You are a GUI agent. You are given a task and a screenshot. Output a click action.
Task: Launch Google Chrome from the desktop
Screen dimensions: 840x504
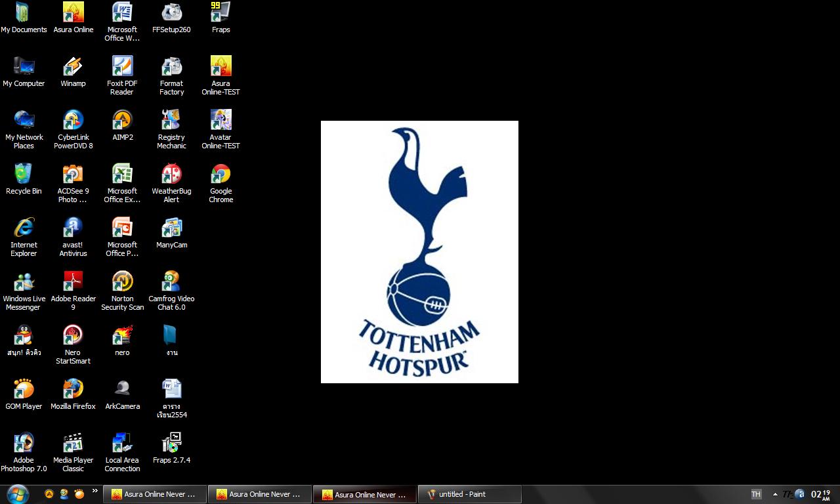click(220, 183)
